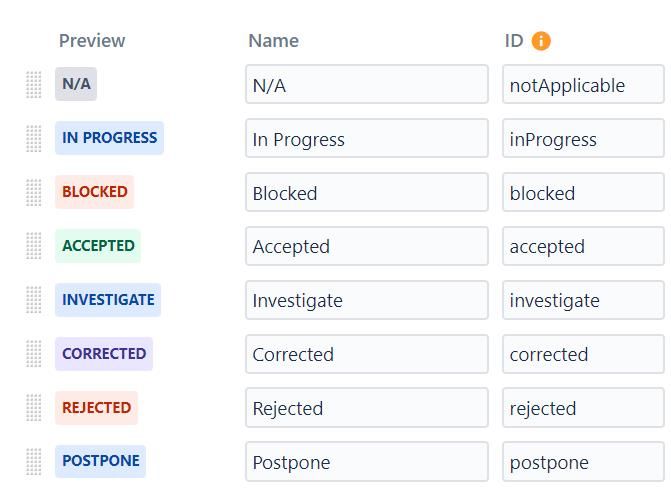Click the drag handle beside In Progress

pyautogui.click(x=34, y=138)
